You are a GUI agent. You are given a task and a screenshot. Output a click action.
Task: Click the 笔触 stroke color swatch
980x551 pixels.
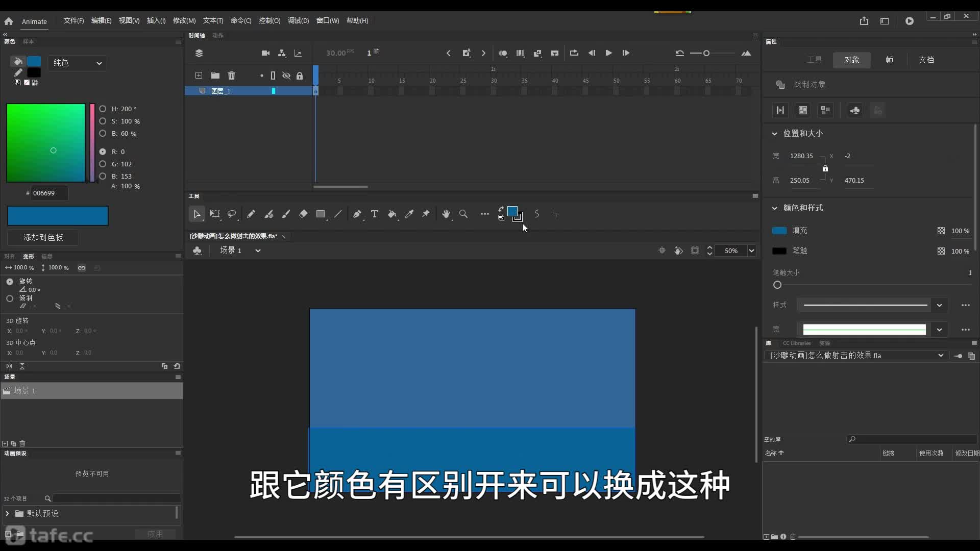pos(779,251)
